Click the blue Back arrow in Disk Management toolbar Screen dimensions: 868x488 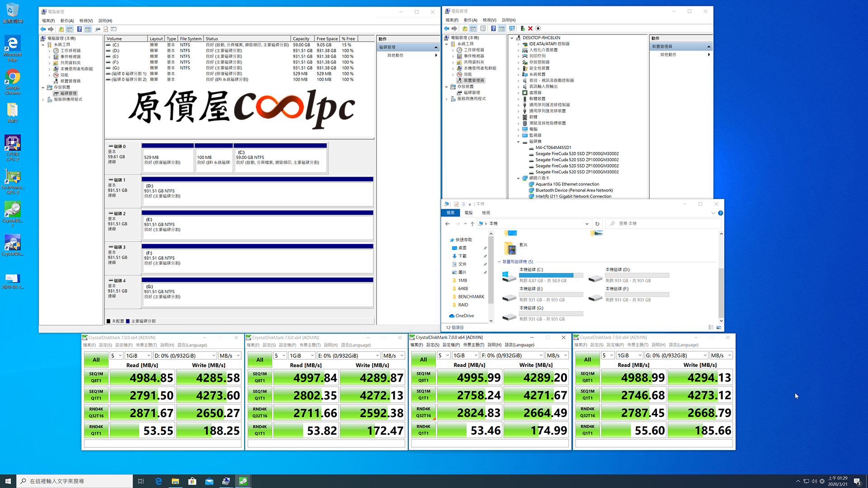point(43,29)
